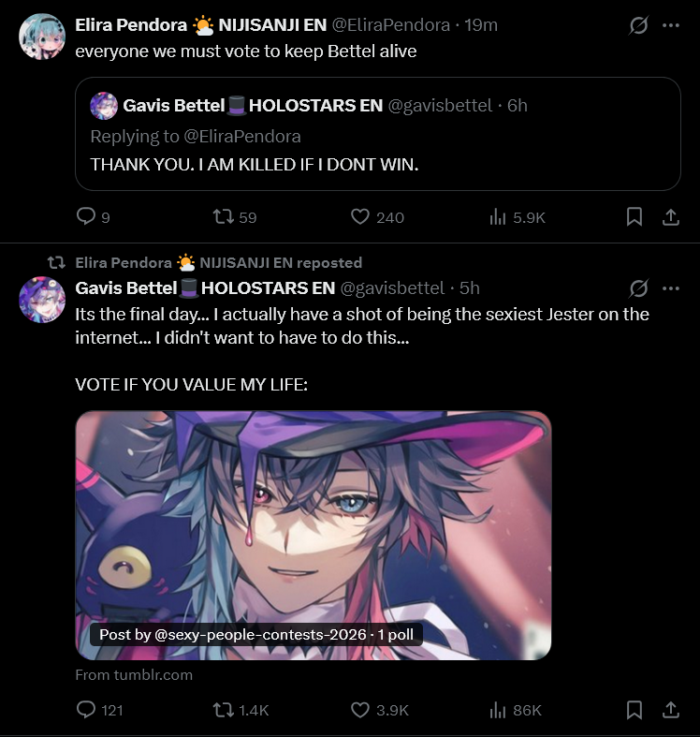The image size is (700, 737).
Task: Visit Gavis Bettel's profile via avatar
Action: (42, 300)
